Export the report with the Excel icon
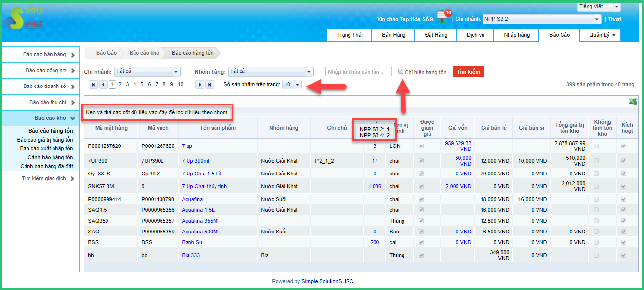This screenshot has width=644, height=290. tap(633, 102)
